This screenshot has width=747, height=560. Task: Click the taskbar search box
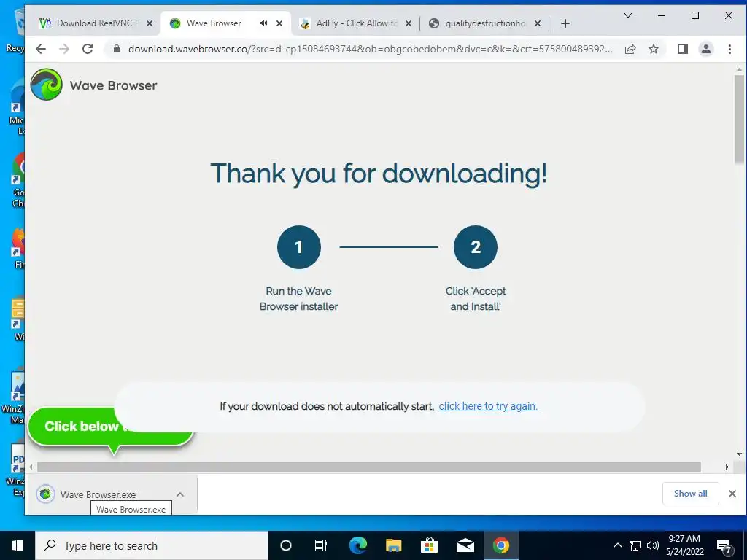(x=152, y=545)
